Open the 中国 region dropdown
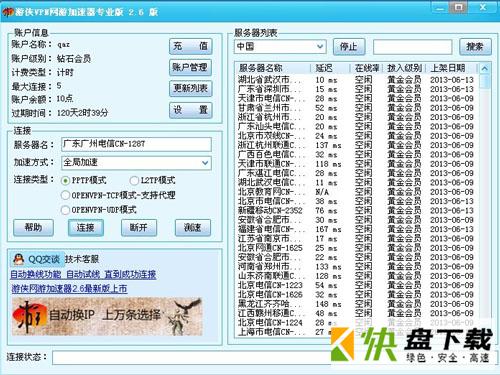The width and height of the screenshot is (500, 375). pos(280,46)
